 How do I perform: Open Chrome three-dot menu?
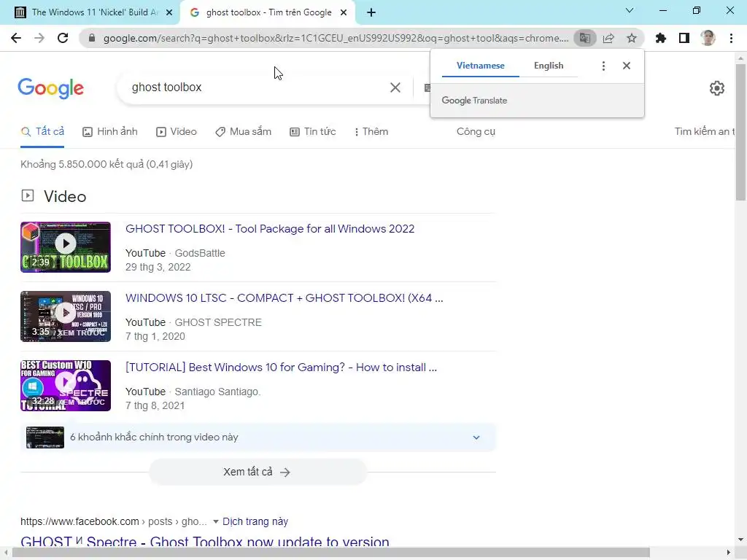tap(731, 38)
